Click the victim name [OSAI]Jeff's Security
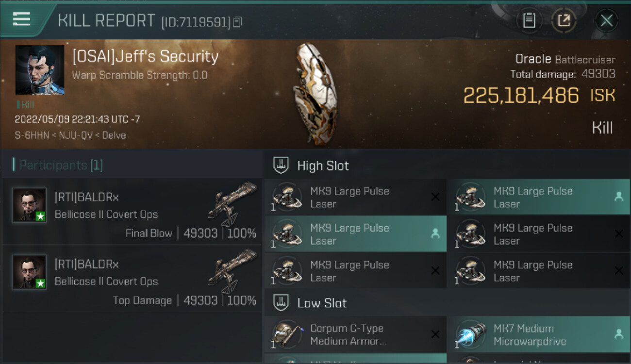 pyautogui.click(x=145, y=57)
